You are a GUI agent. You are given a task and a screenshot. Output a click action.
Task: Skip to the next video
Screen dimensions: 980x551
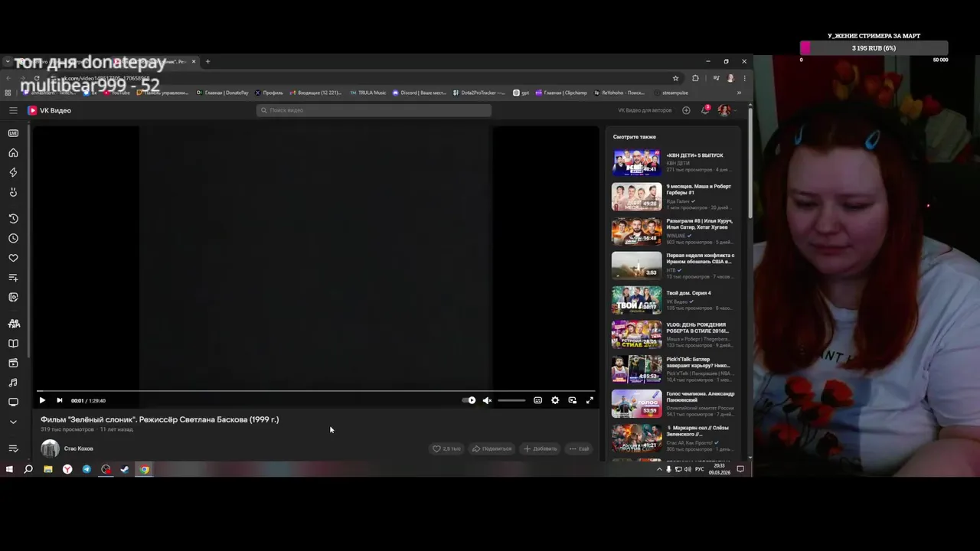click(x=59, y=400)
